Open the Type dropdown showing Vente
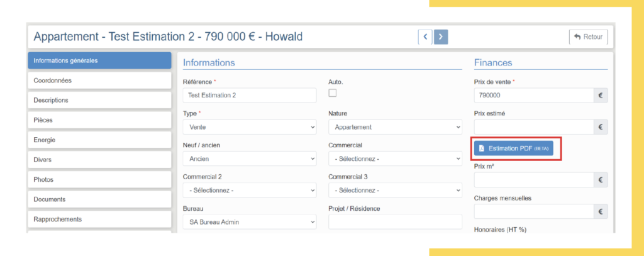This screenshot has width=644, height=256. click(x=249, y=127)
